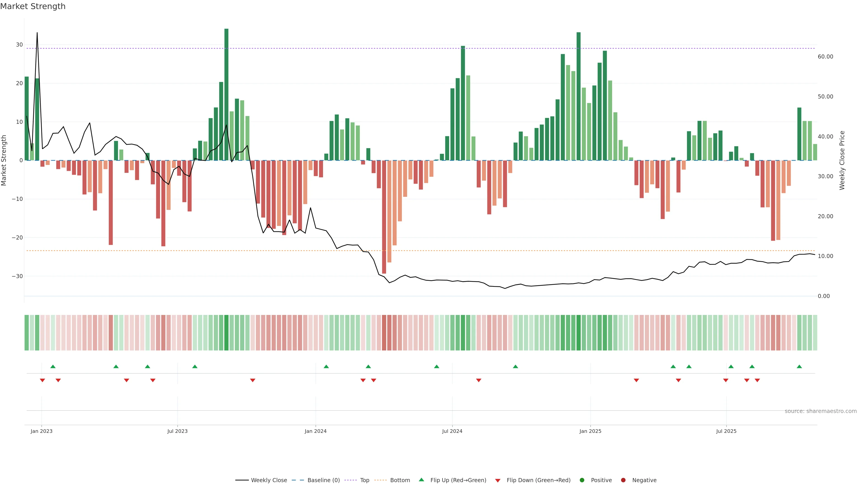Open the source: sharemaestro.com link
The height and width of the screenshot is (488, 868).
click(x=821, y=411)
